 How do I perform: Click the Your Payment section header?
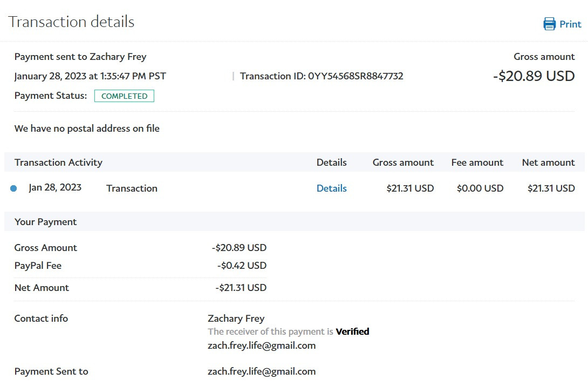[45, 222]
